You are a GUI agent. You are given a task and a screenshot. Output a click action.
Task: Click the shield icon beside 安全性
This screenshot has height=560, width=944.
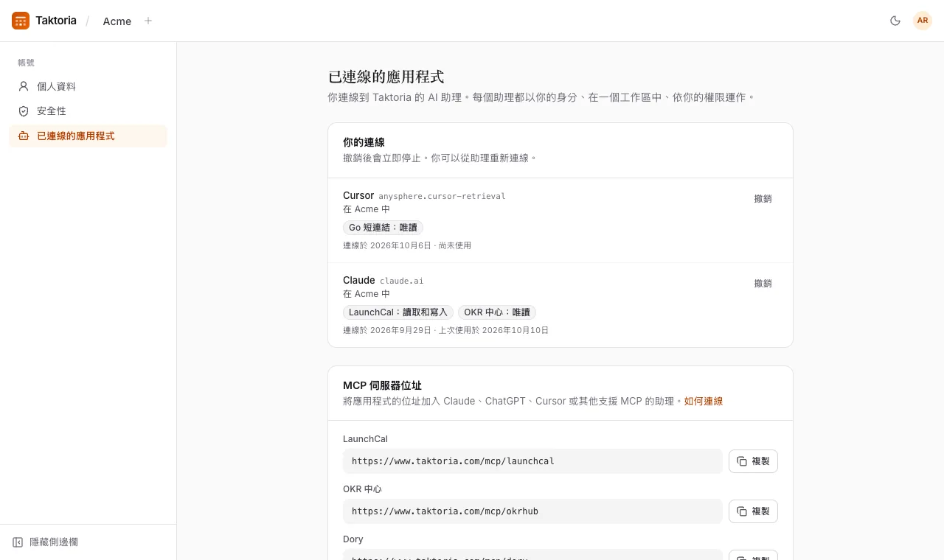point(24,111)
